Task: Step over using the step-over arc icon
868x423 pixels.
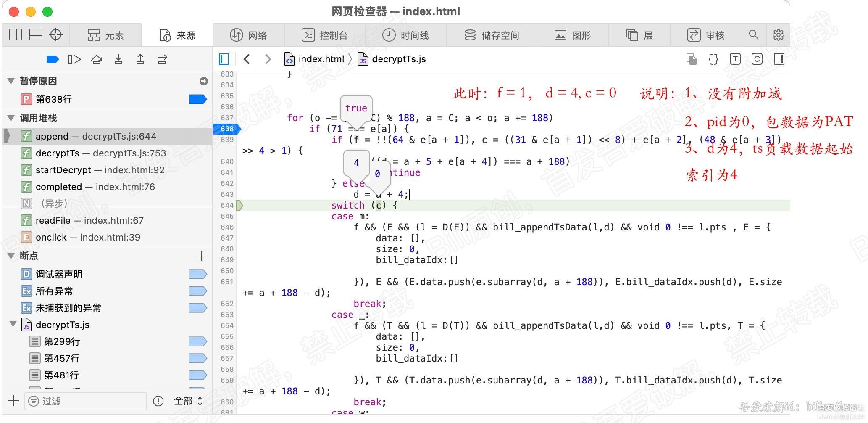Action: (x=97, y=59)
